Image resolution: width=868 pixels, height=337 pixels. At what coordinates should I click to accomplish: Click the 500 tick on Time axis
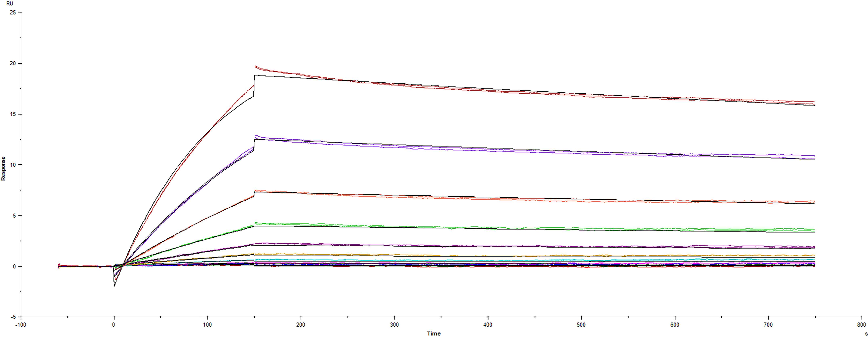(581, 325)
